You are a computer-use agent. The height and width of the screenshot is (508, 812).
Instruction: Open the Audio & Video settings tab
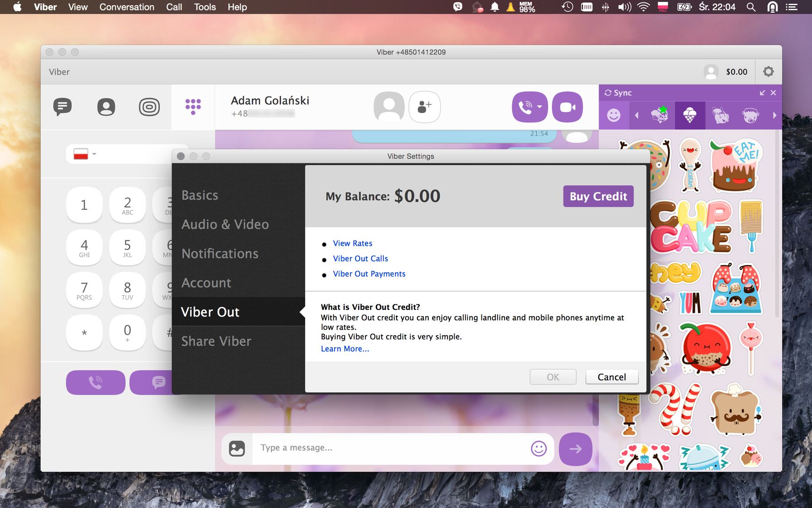(x=225, y=224)
